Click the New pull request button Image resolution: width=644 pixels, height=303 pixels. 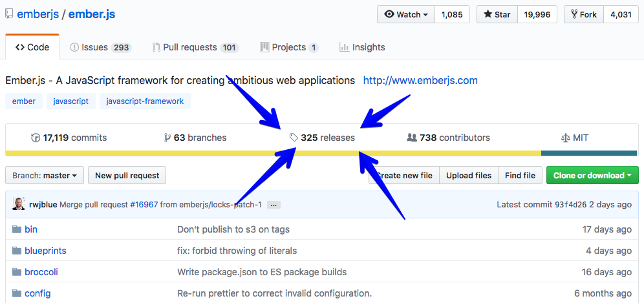[127, 175]
